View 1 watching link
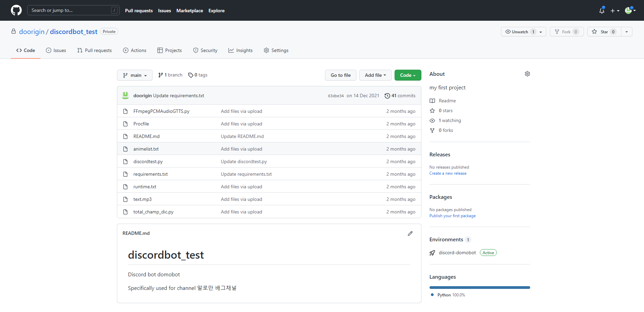Viewport: 644px width, 312px height. 445,120
